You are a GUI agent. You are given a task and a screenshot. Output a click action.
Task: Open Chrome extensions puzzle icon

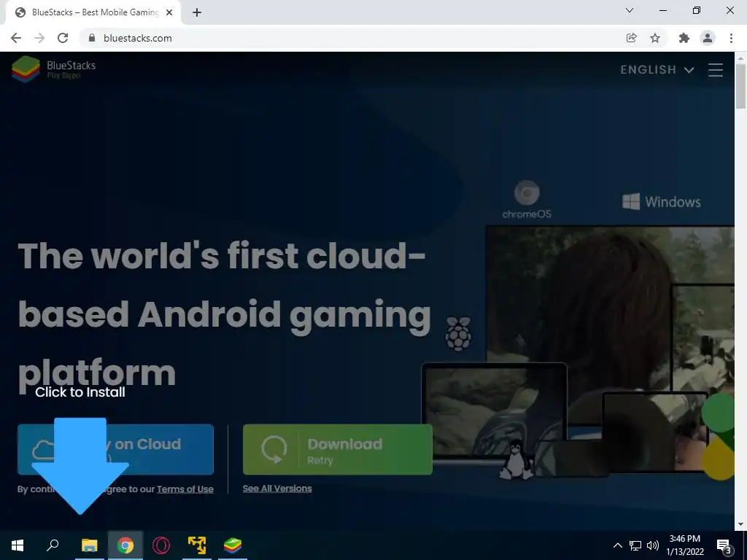[x=684, y=38]
